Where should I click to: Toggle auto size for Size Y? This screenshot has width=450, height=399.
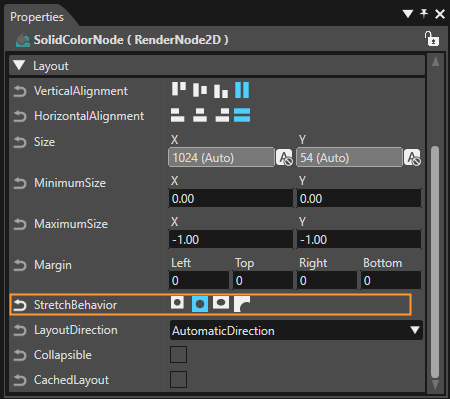point(412,157)
